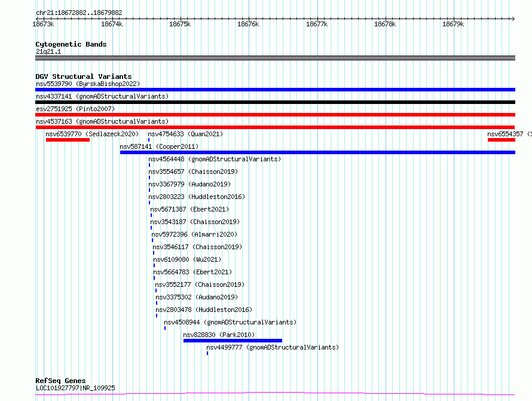
Task: Open nsv2803223 (Huddleston2016) entry
Action: click(197, 197)
